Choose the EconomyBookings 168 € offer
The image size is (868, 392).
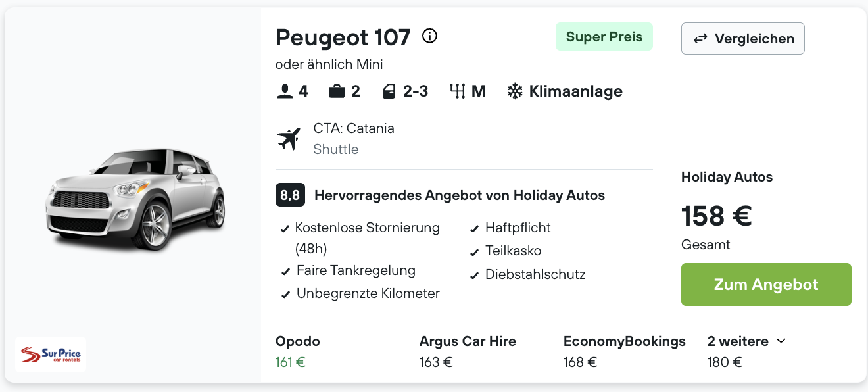625,351
